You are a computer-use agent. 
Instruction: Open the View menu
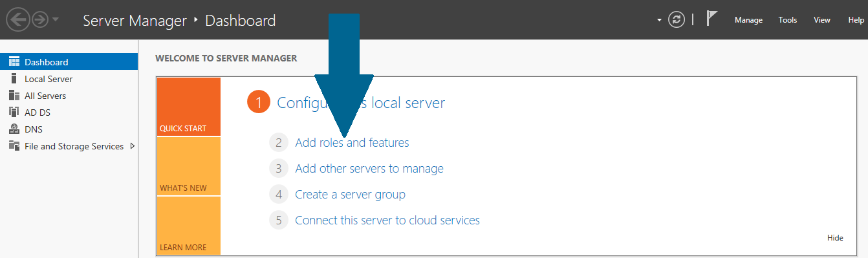coord(822,20)
